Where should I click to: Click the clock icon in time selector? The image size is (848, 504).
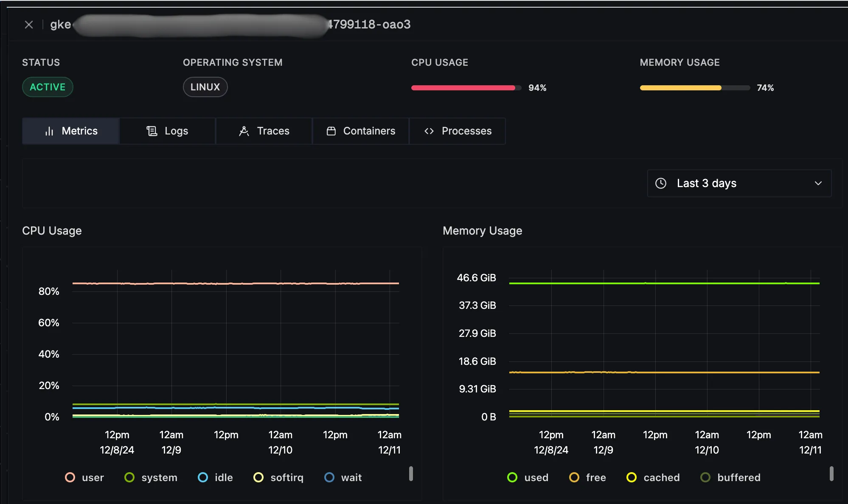[661, 183]
